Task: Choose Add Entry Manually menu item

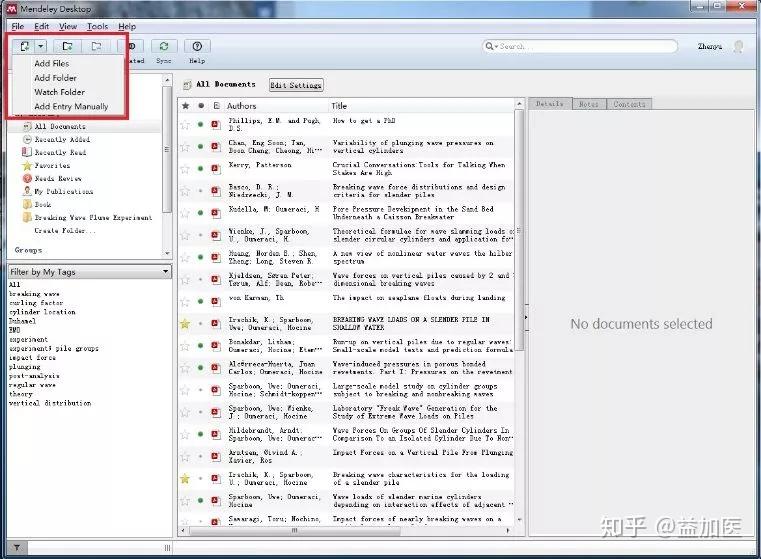Action: [71, 106]
